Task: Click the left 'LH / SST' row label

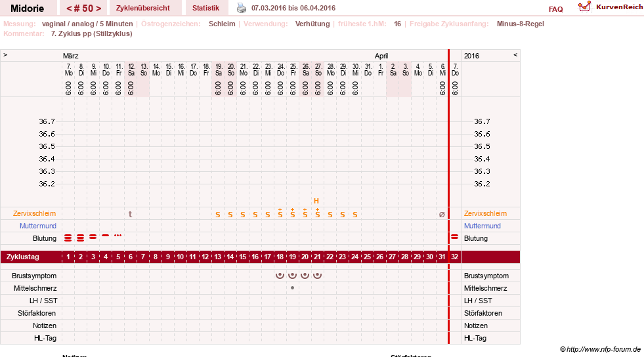Action: 43,301
